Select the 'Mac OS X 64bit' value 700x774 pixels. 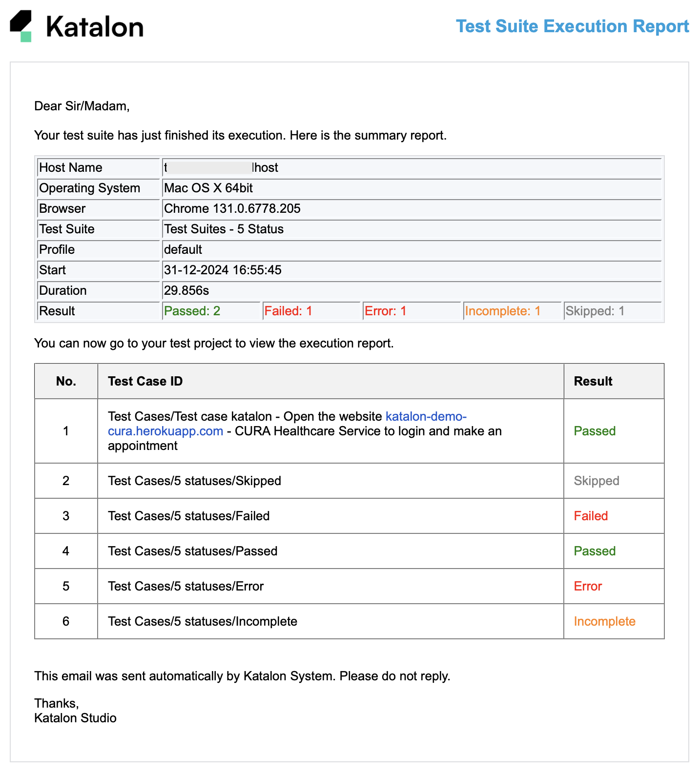pyautogui.click(x=208, y=188)
